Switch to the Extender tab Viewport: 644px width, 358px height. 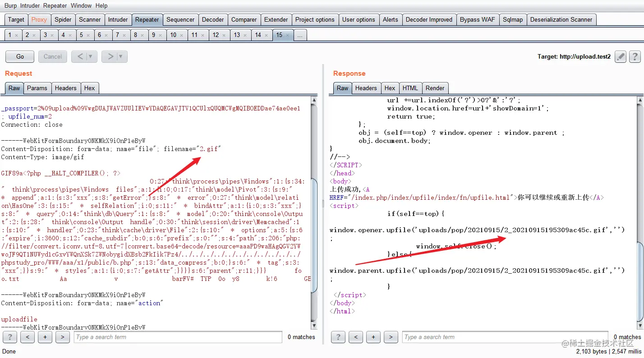276,19
